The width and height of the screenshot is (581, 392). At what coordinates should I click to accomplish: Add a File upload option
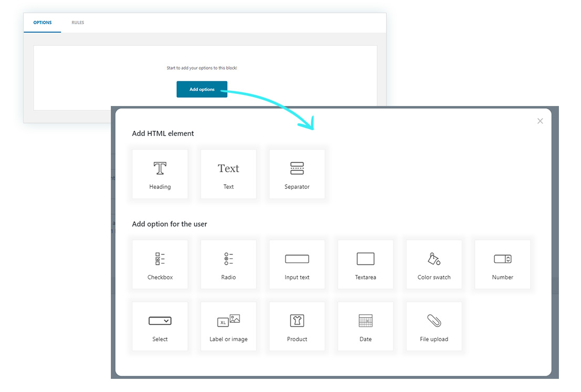pyautogui.click(x=434, y=326)
